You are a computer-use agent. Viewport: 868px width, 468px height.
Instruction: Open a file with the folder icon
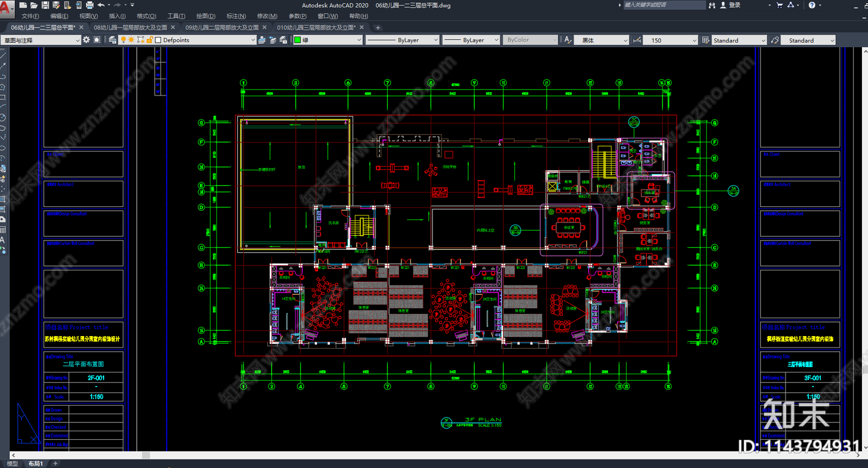tap(34, 5)
